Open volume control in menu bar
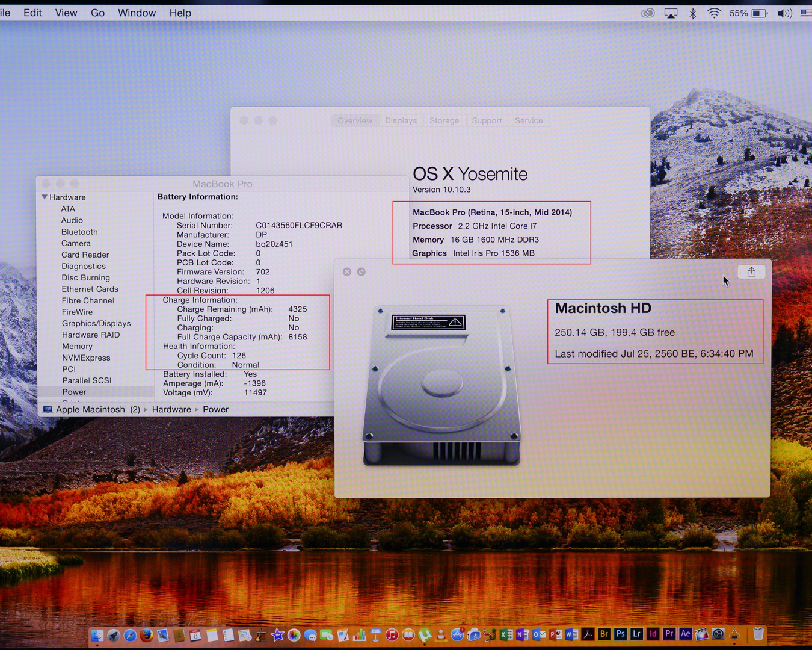812x650 pixels. (x=784, y=13)
